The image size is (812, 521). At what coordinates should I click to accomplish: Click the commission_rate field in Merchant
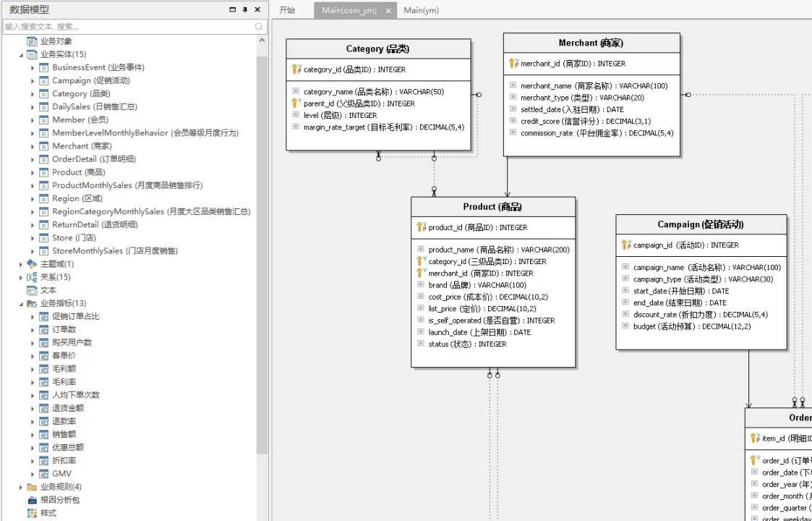click(597, 132)
